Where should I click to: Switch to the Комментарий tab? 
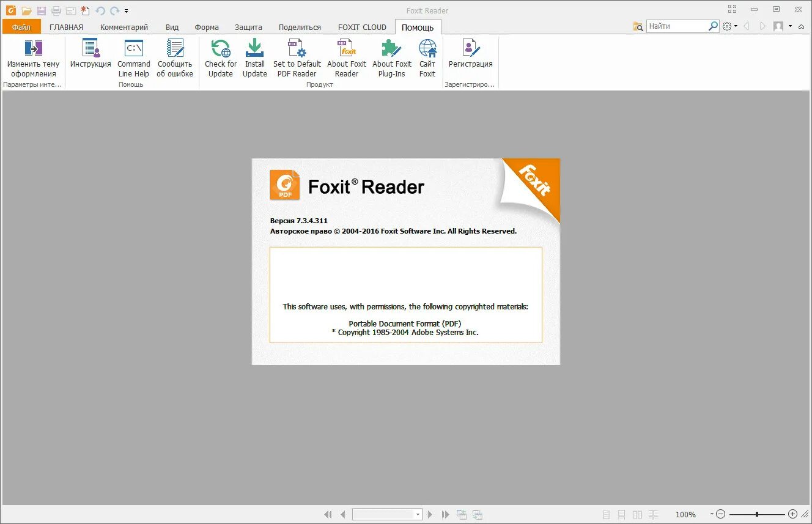[x=124, y=27]
